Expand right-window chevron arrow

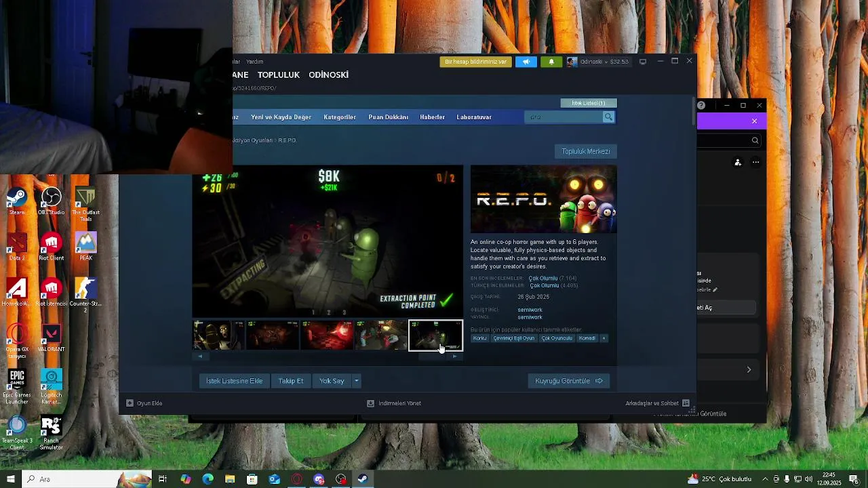pos(749,370)
